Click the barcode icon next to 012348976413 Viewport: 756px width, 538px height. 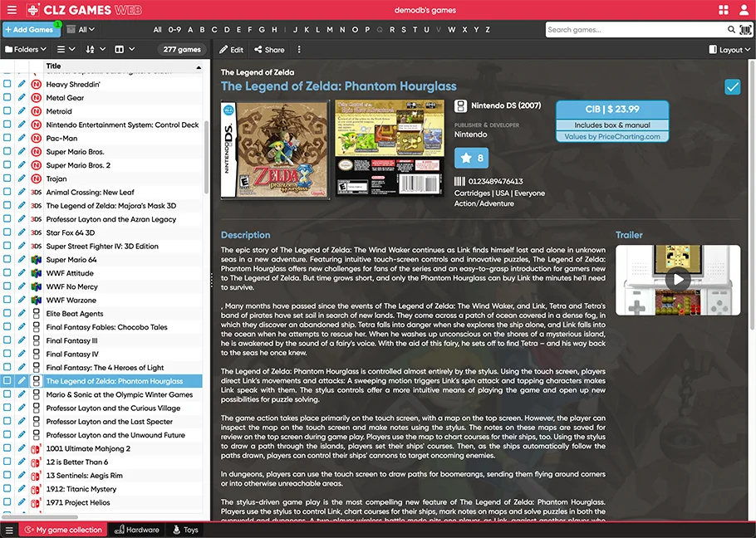pyautogui.click(x=459, y=181)
